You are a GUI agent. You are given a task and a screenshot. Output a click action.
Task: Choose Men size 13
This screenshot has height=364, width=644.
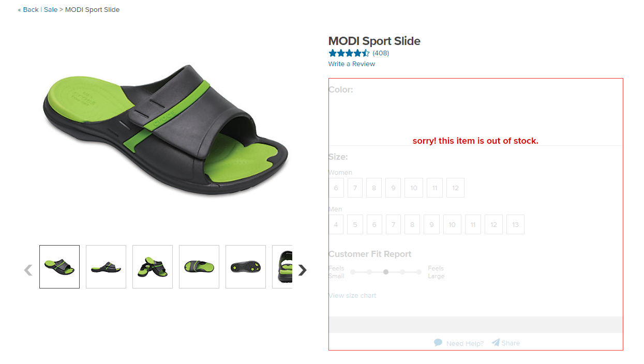(515, 224)
